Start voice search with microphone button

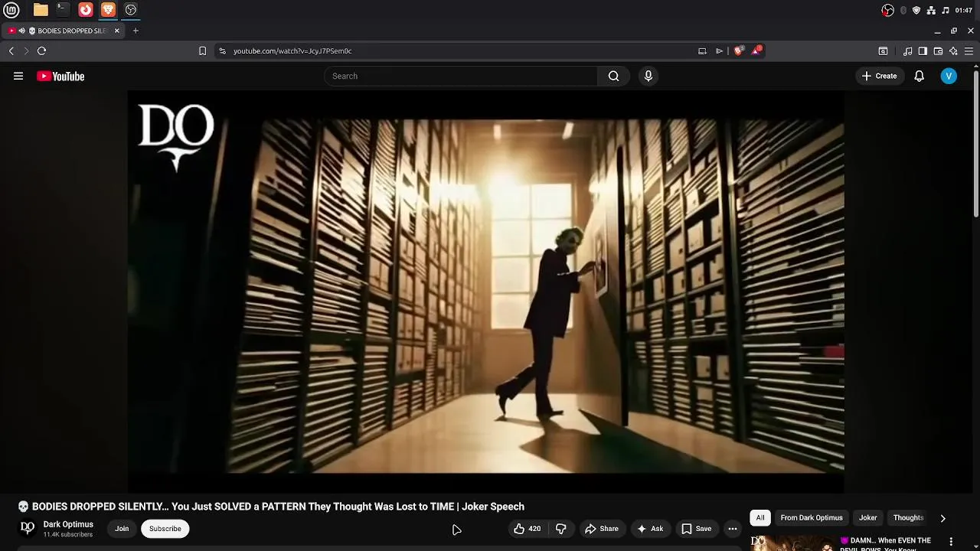point(648,76)
